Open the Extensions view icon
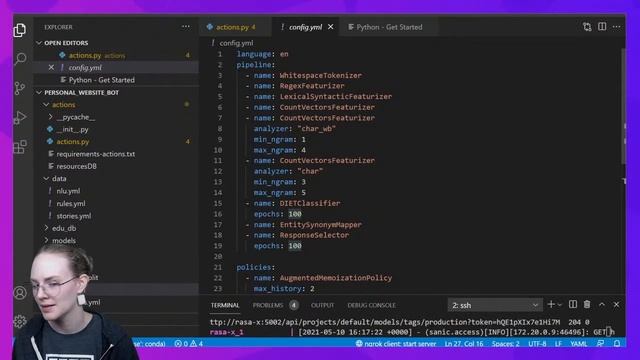 point(20,147)
